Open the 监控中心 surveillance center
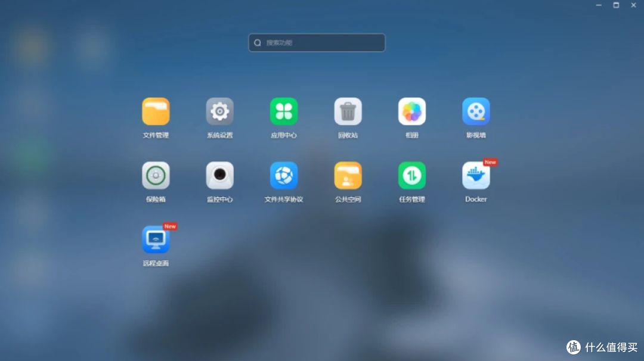This screenshot has width=644, height=361. coord(219,176)
